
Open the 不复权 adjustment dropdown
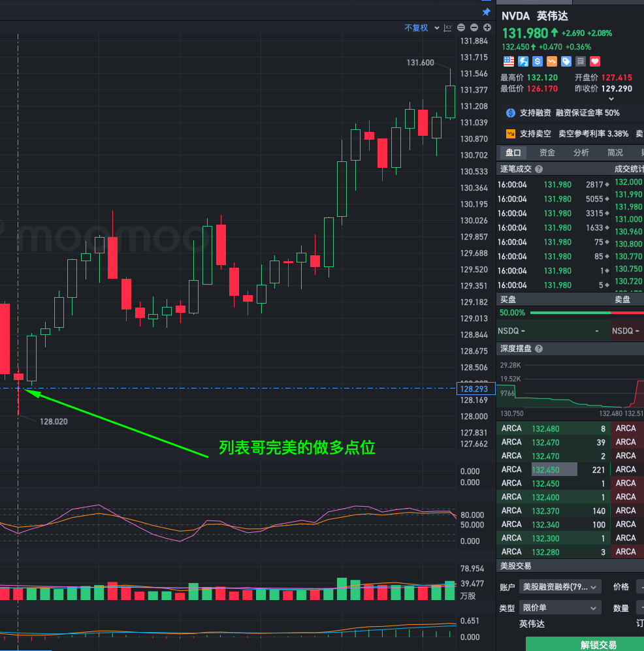421,28
